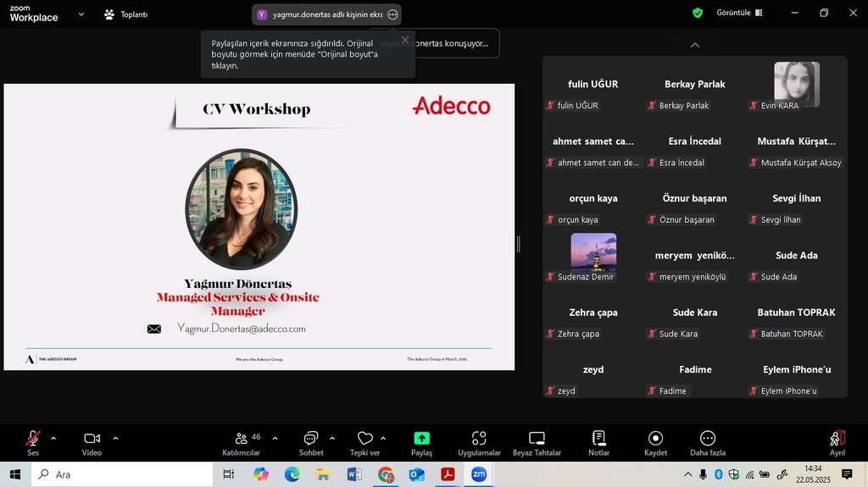This screenshot has height=487, width=868.
Task: Open screen share options ellipsis icon
Action: coord(392,15)
